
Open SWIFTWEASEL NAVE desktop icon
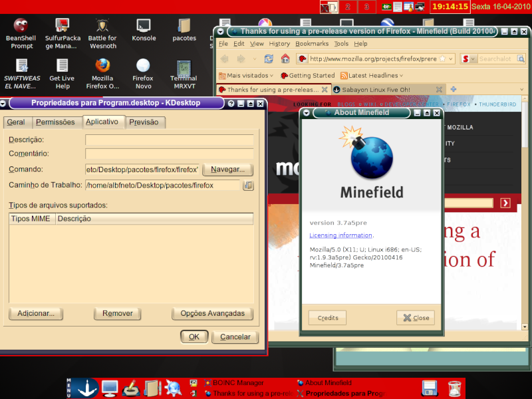pos(22,74)
